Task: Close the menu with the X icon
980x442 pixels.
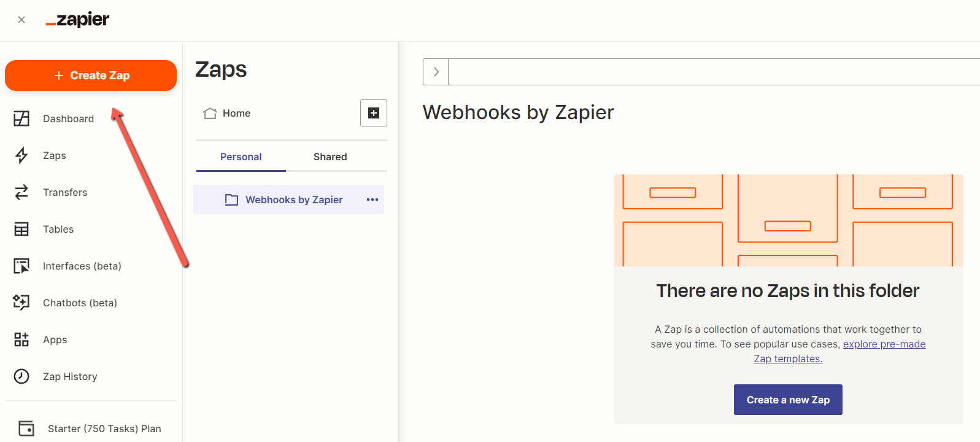Action: coord(21,20)
